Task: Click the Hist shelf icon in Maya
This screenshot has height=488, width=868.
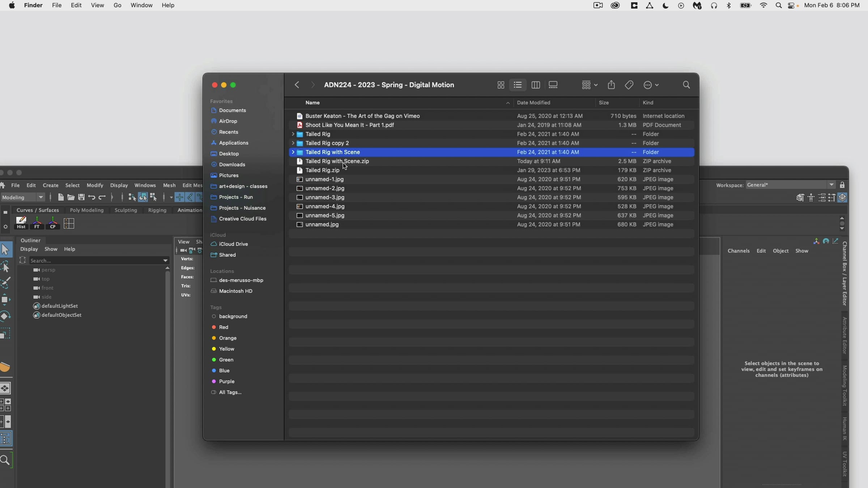Action: tap(21, 223)
